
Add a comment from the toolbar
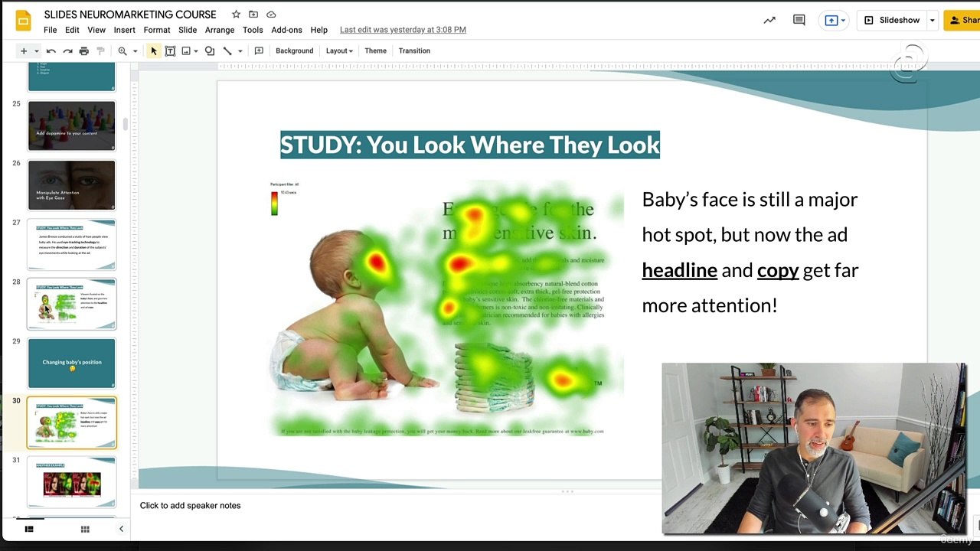tap(259, 51)
